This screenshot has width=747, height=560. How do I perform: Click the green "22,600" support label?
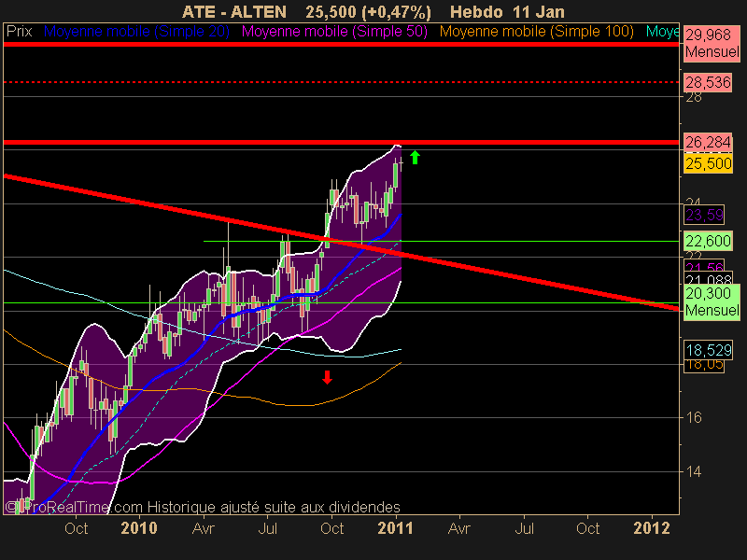coord(708,241)
